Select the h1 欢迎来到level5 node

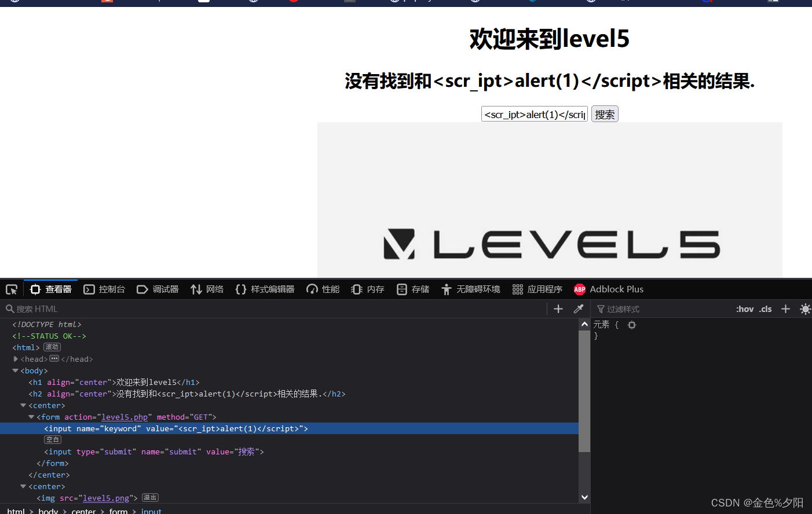tap(114, 383)
